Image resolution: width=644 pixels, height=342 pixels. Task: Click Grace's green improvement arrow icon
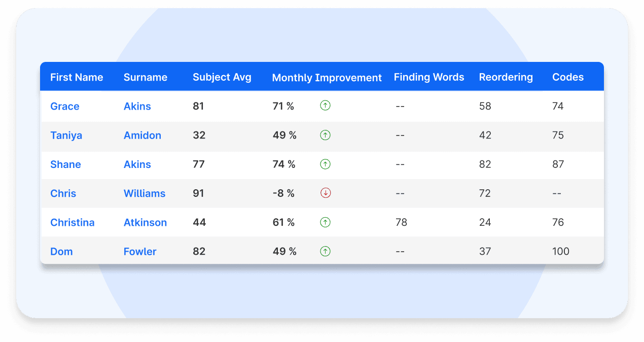tap(325, 106)
